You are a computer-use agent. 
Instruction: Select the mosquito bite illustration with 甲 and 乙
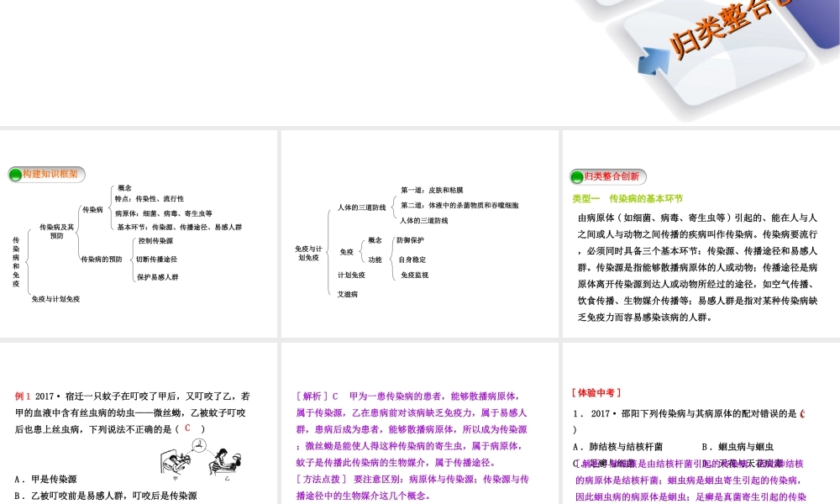click(x=201, y=460)
